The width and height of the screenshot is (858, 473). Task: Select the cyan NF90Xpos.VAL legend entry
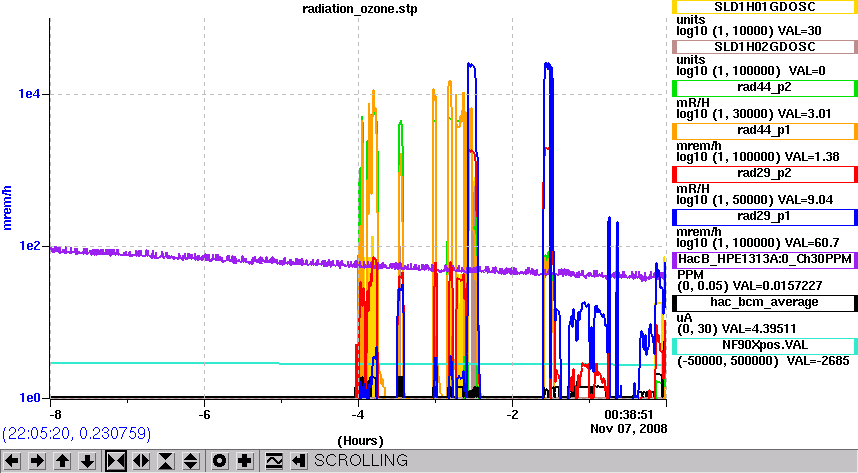[764, 346]
